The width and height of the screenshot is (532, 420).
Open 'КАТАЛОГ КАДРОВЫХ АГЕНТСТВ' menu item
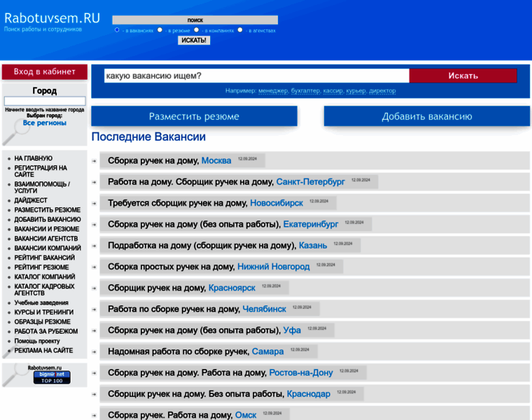(44, 290)
